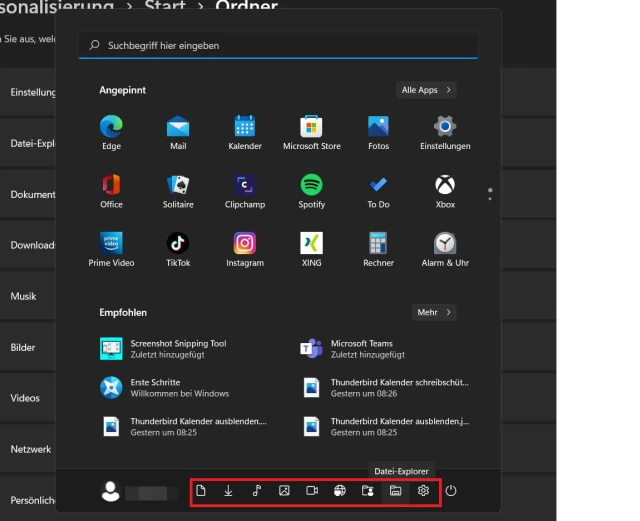Open Thunderbird Kalender ausblenden.j... file, right column
The image size is (640, 521).
[x=384, y=426]
